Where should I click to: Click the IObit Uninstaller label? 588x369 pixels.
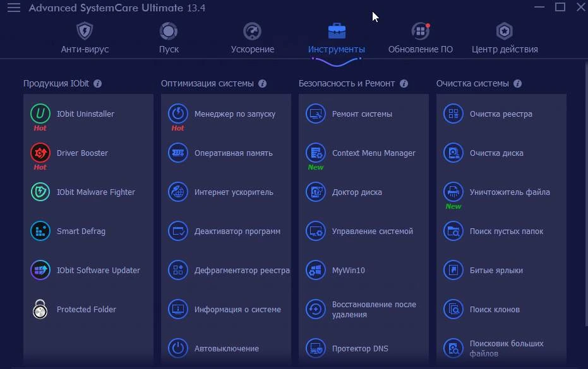click(x=85, y=114)
